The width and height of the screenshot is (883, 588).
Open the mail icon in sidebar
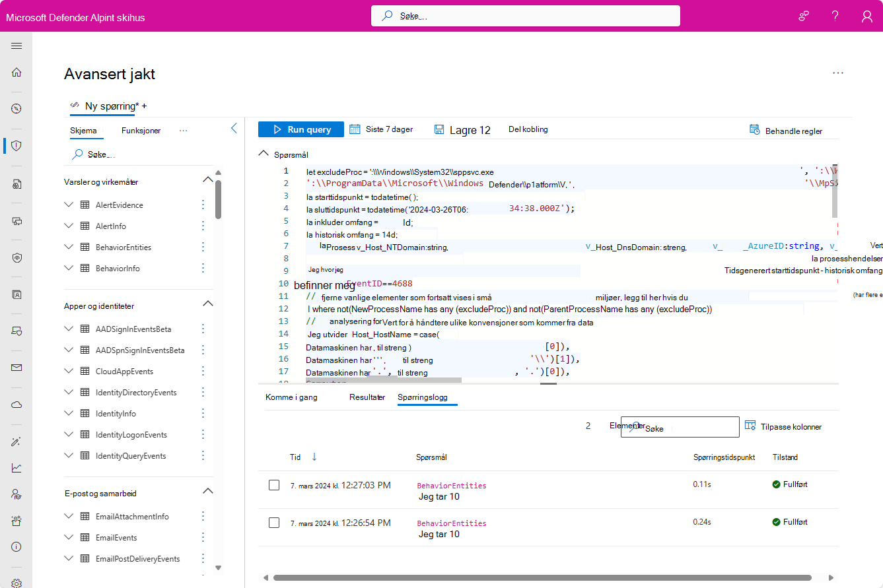[x=17, y=368]
